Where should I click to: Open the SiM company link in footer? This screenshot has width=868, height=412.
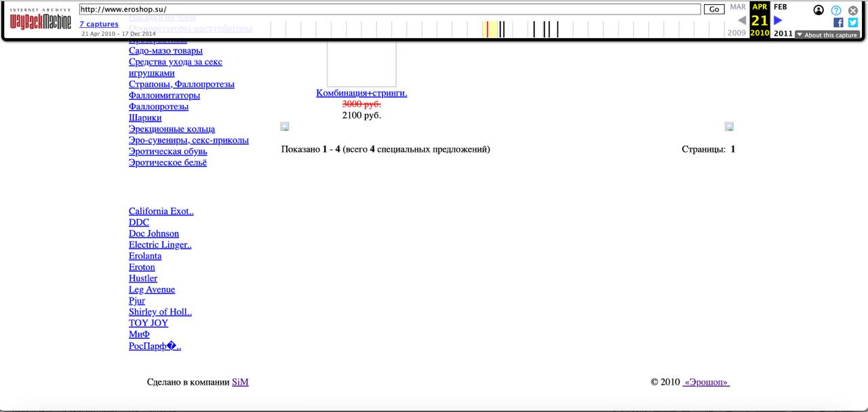[x=240, y=382]
